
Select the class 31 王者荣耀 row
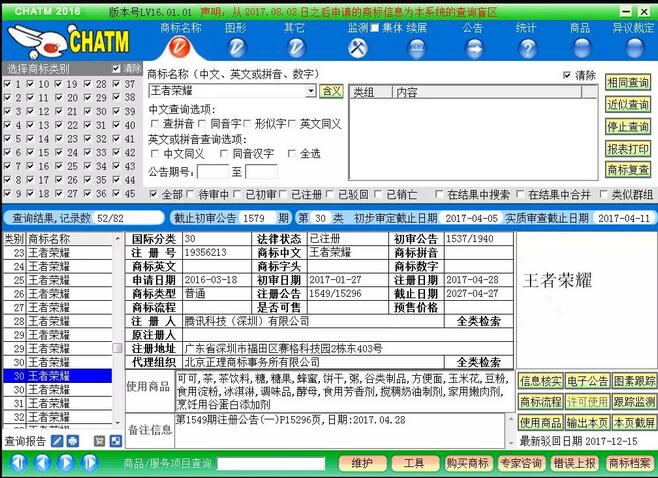[58, 403]
